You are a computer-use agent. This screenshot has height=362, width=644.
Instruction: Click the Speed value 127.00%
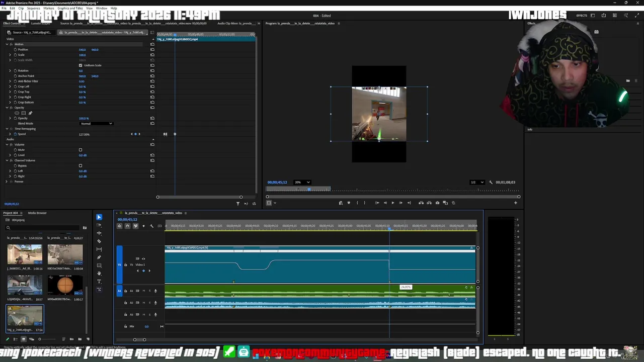[84, 134]
